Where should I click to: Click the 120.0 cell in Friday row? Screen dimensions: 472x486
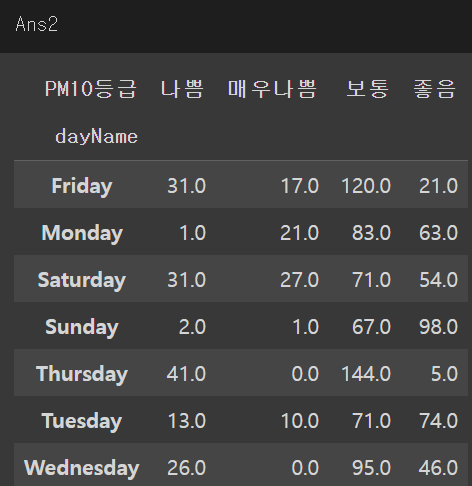click(x=366, y=186)
